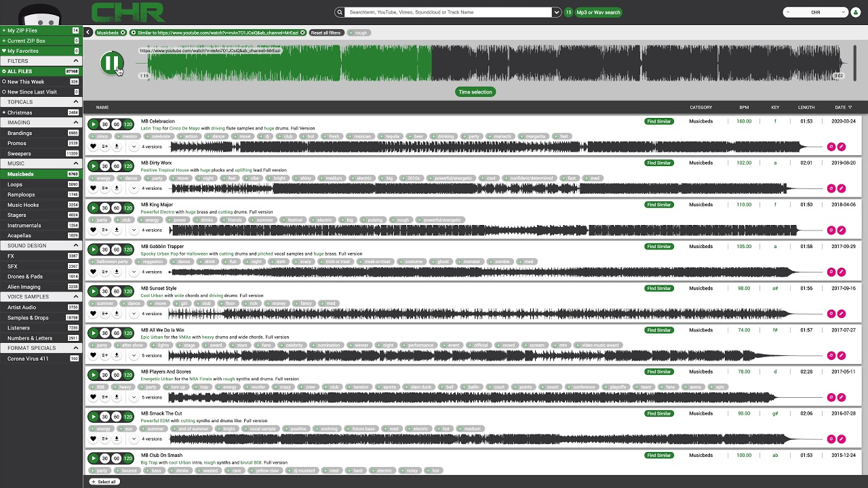Collapse the SOUND DESIGN section
This screenshot has width=868, height=488.
[75, 245]
